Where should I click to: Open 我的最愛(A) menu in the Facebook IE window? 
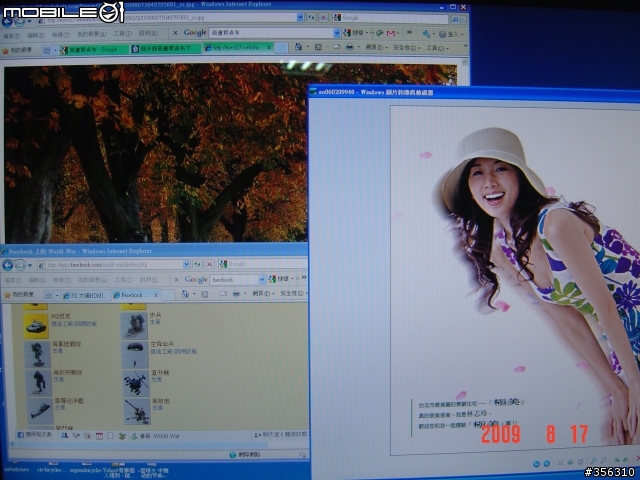[93, 280]
